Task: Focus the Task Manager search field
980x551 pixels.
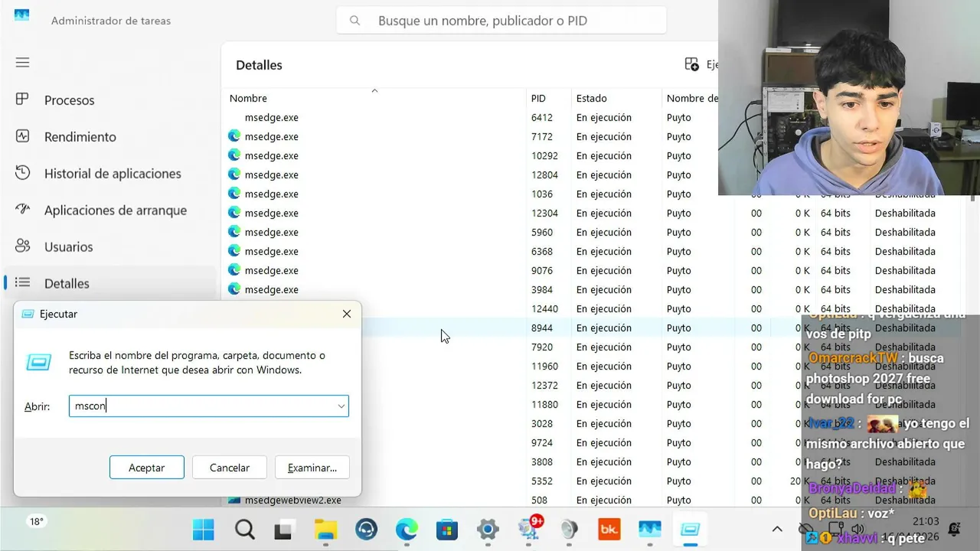Action: pyautogui.click(x=501, y=21)
